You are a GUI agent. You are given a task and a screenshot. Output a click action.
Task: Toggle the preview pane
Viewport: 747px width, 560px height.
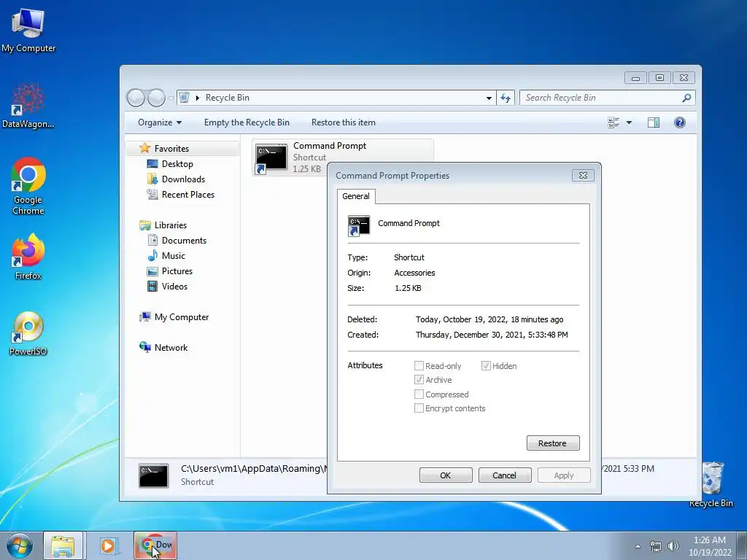click(654, 122)
